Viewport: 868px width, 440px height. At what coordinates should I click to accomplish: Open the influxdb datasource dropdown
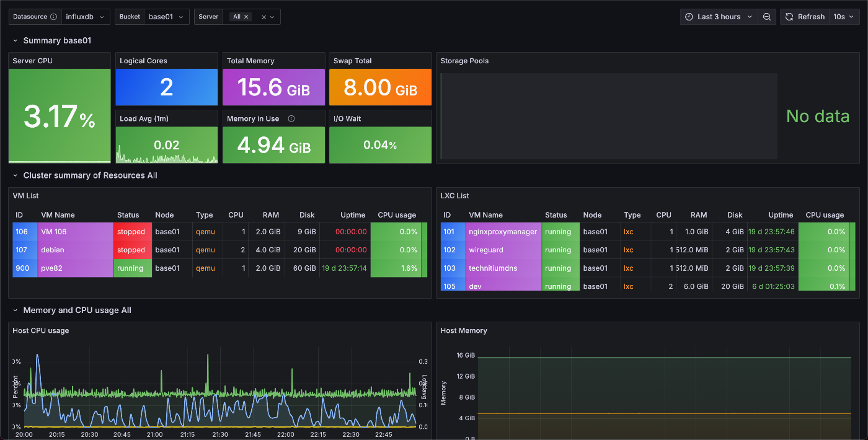(x=86, y=17)
